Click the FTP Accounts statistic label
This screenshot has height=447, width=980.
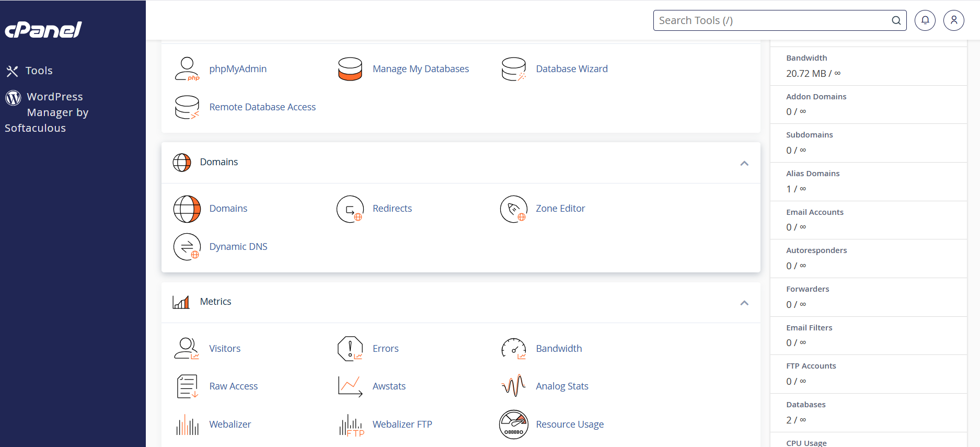click(x=811, y=366)
